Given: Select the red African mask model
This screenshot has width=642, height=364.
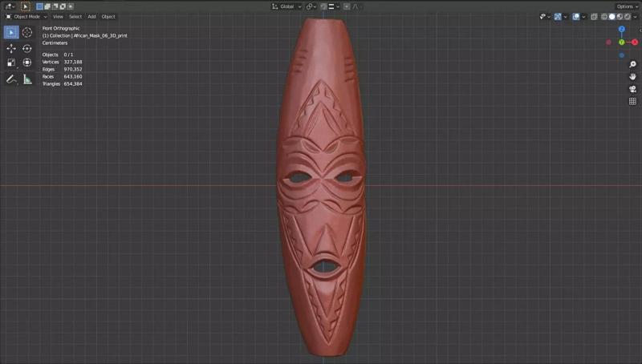Looking at the screenshot, I should pyautogui.click(x=322, y=188).
